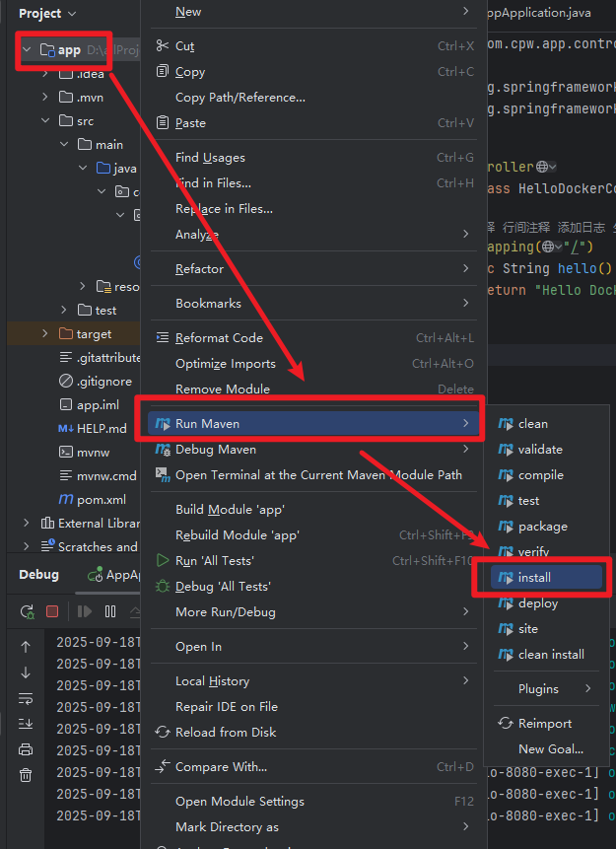Click the Rerun debug icon

coord(27,611)
